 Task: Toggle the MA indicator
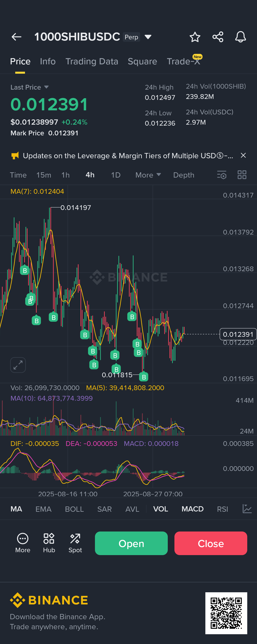[x=16, y=509]
